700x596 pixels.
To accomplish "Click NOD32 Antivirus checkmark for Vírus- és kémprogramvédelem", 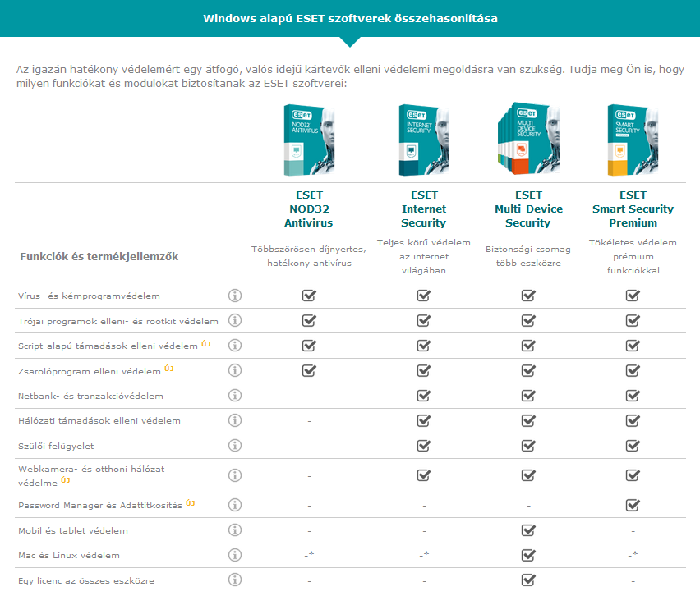I will [309, 296].
